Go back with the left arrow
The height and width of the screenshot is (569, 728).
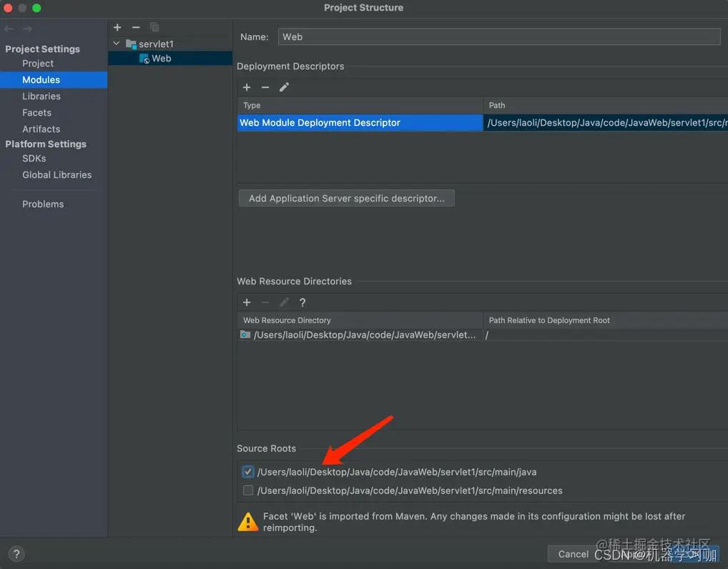tap(9, 29)
